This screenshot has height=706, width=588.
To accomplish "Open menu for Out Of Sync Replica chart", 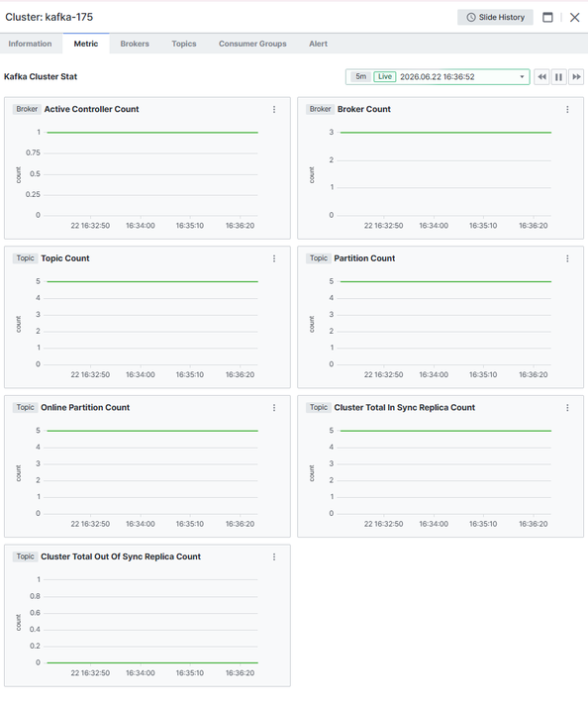I will [274, 556].
